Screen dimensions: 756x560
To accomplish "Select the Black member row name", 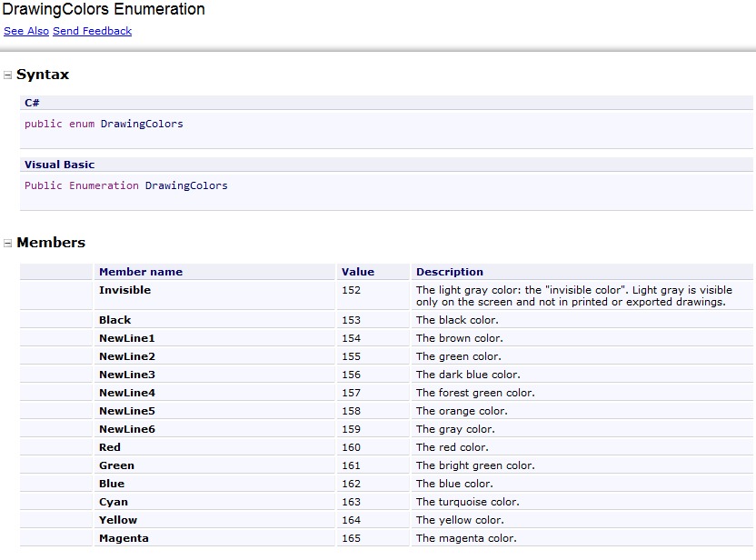I will (114, 320).
